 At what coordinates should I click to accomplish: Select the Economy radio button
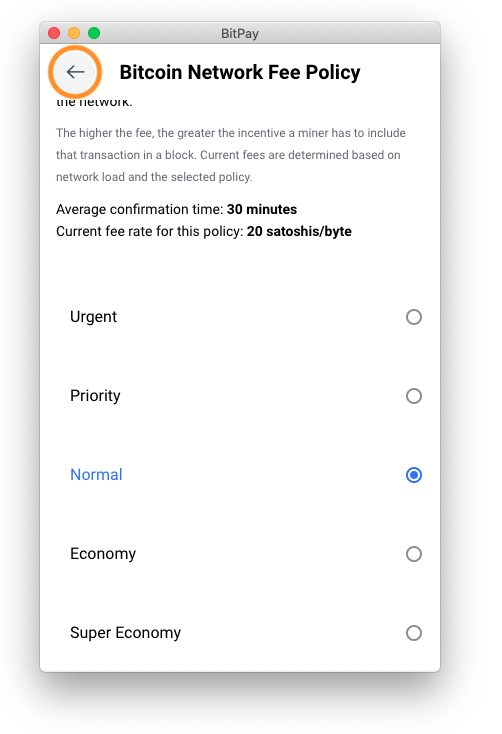tap(413, 554)
